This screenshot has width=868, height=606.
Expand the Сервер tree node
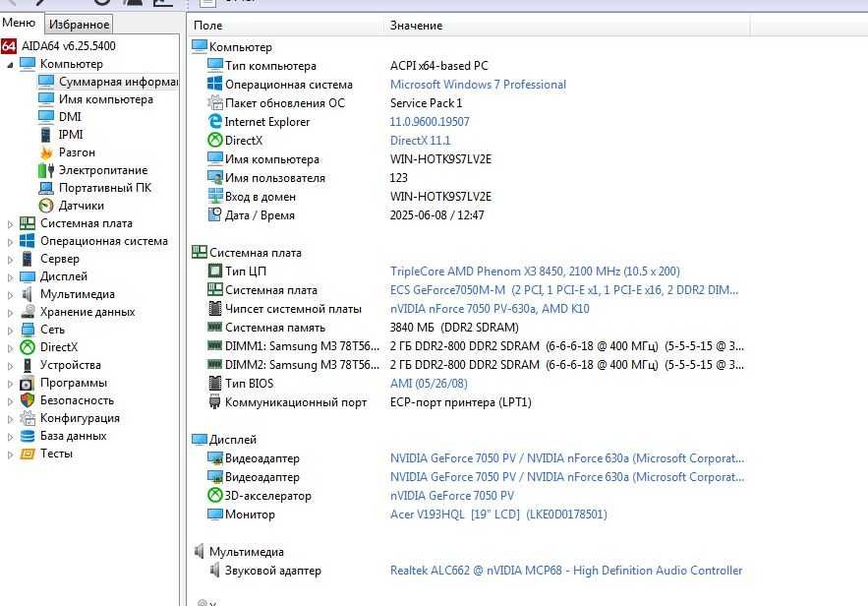(x=10, y=260)
